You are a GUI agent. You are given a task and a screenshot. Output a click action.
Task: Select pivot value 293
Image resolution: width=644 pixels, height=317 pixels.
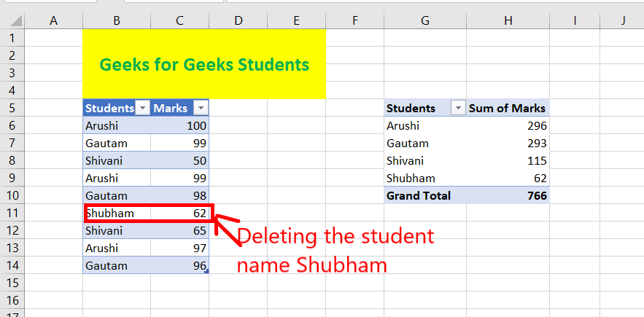point(508,143)
